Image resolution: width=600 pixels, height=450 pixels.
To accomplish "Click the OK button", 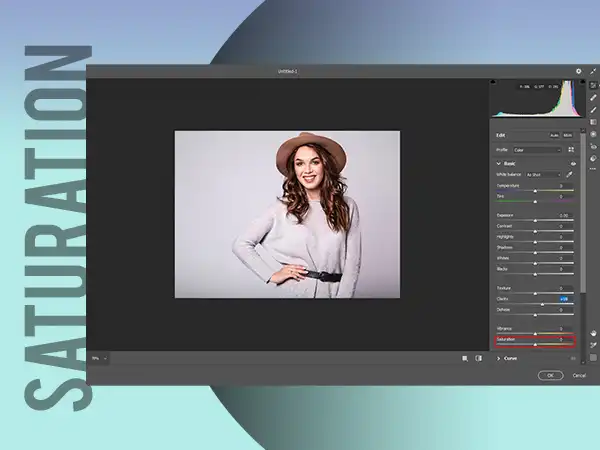I will (x=550, y=375).
